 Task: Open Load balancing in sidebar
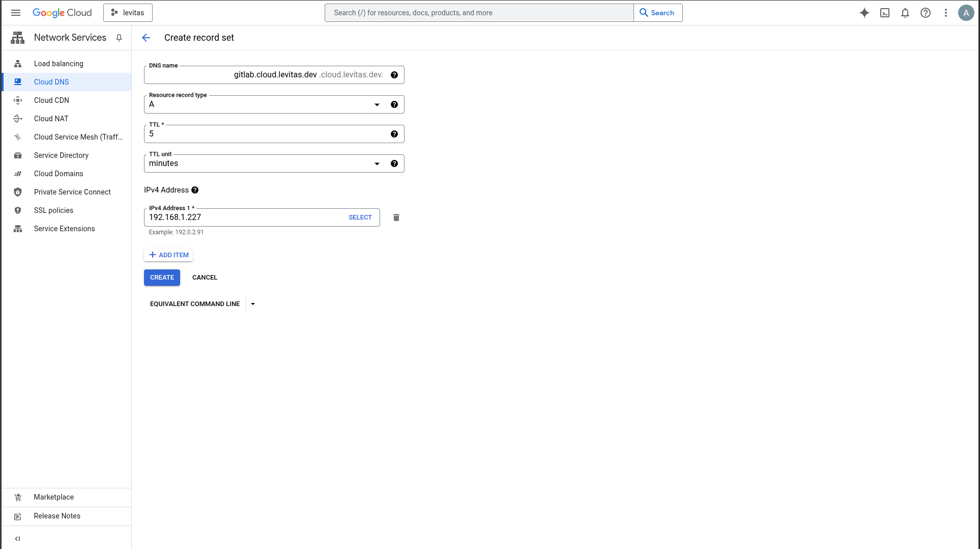(67, 64)
